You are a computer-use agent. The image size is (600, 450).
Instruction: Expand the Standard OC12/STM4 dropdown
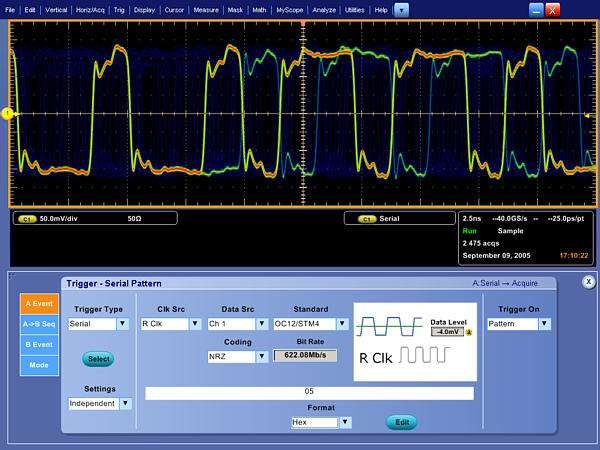coord(343,324)
